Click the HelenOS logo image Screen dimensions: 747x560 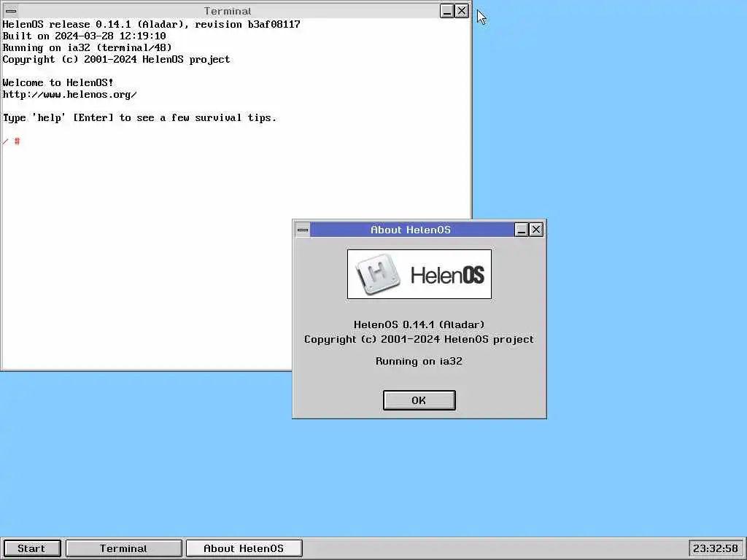pos(419,274)
